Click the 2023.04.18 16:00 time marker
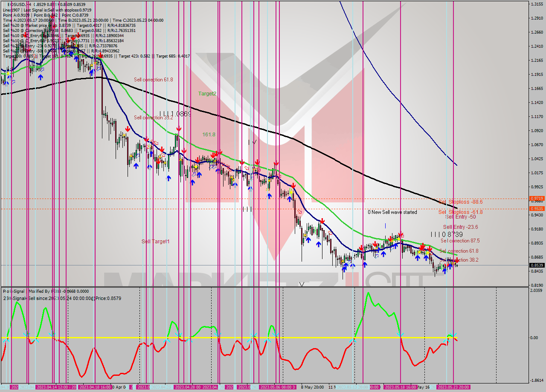The image size is (546, 392). (x=95, y=387)
